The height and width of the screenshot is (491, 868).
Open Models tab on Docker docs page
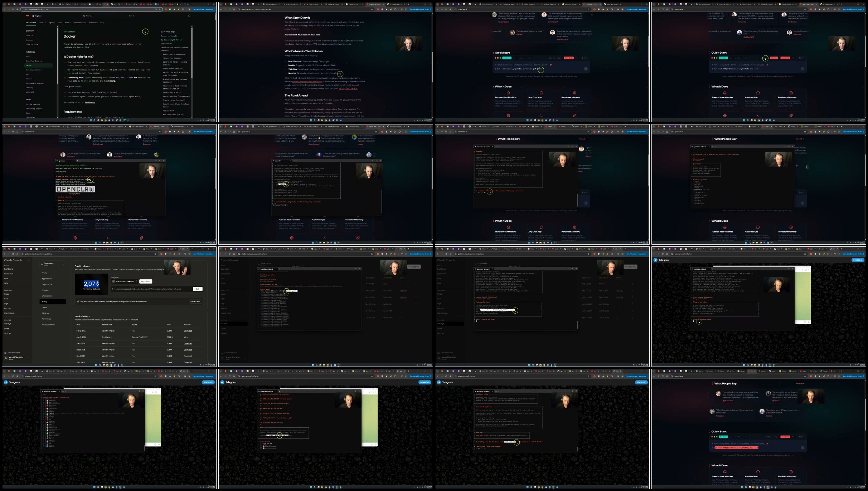point(68,23)
